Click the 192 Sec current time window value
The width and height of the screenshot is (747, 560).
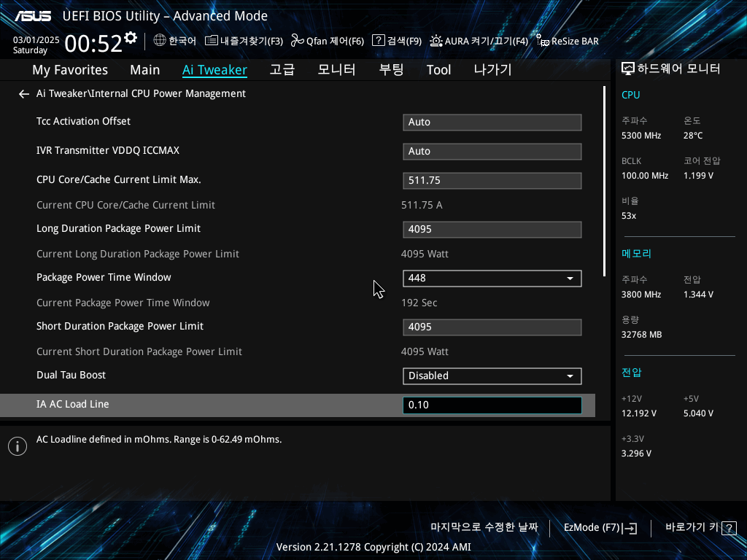click(x=419, y=303)
